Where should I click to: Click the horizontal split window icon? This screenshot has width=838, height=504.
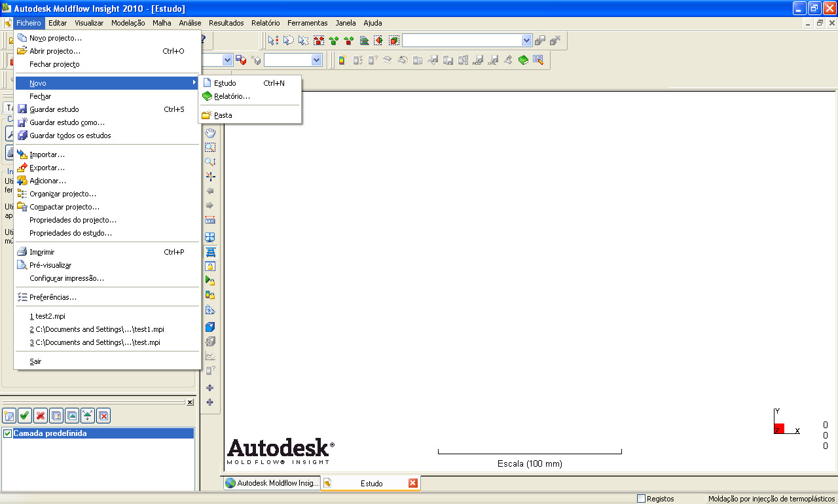pyautogui.click(x=210, y=387)
